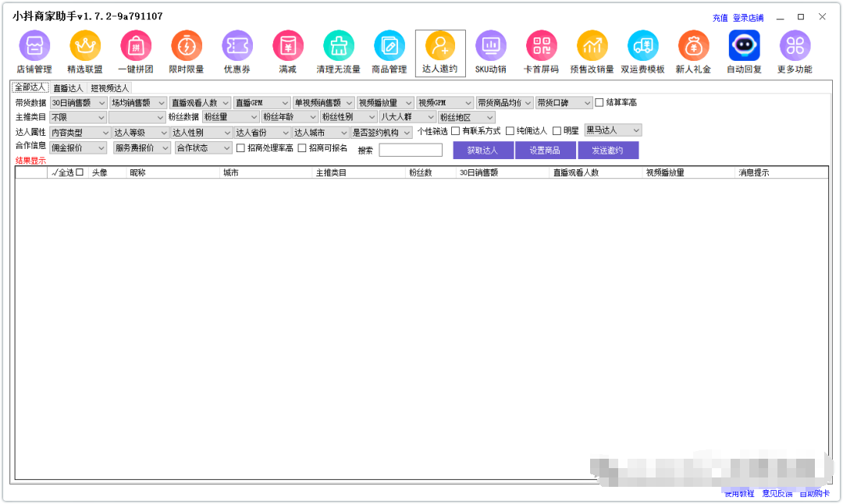
Task: Open the 直播GPM dropdown
Action: [x=261, y=103]
